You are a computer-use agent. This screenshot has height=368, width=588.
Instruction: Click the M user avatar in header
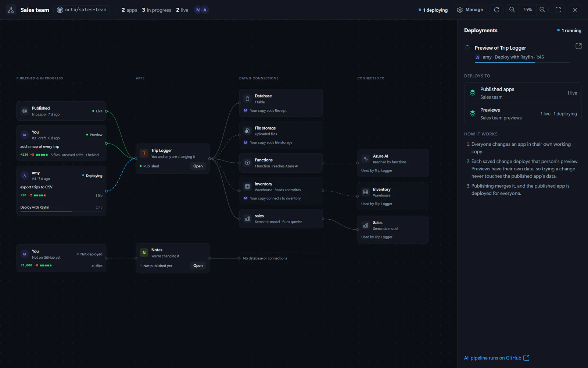(x=198, y=10)
